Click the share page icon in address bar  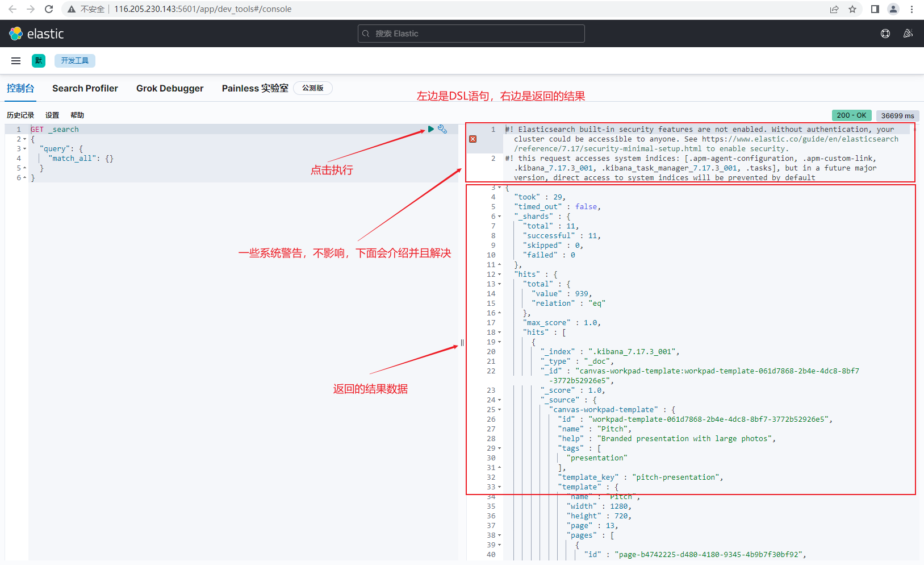point(834,9)
